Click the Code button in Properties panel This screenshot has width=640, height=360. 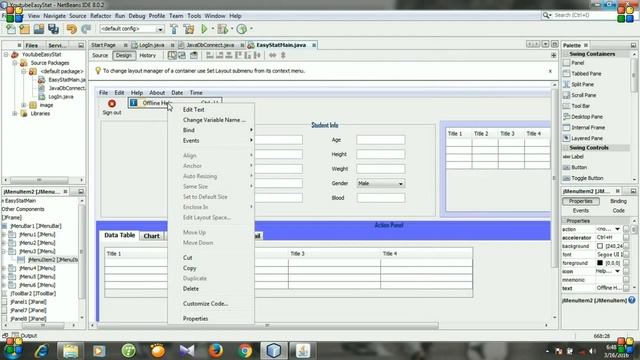[618, 211]
